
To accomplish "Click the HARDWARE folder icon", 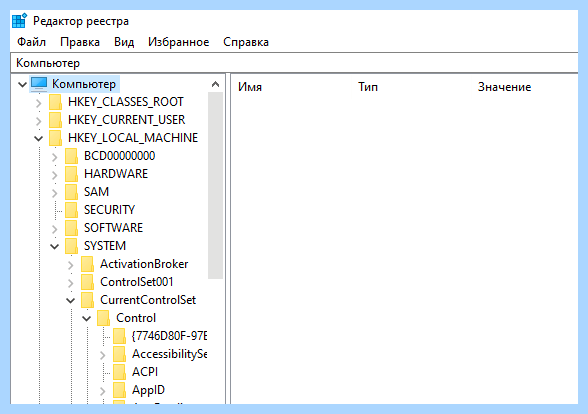I will (71, 174).
